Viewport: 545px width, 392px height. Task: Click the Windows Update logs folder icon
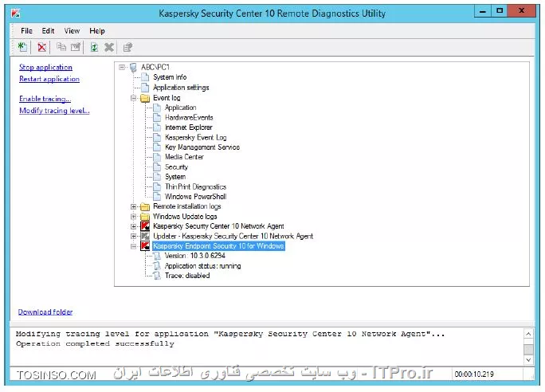(x=145, y=217)
